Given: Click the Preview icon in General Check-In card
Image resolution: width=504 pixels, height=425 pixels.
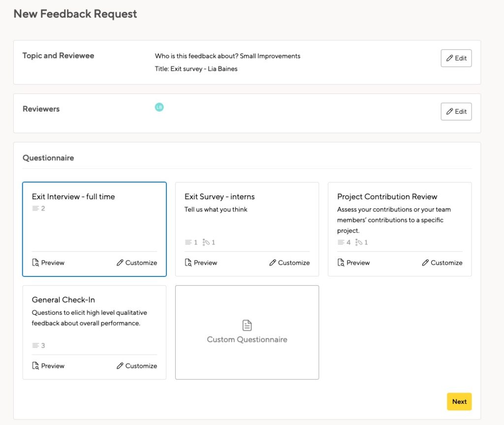Looking at the screenshot, I should point(35,366).
